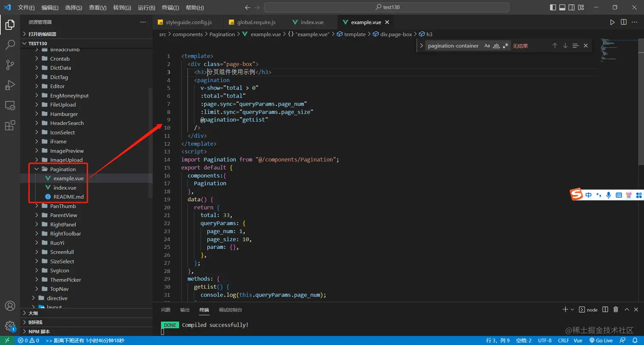Close the example.vue tab
The image size is (644, 345).
coord(387,22)
